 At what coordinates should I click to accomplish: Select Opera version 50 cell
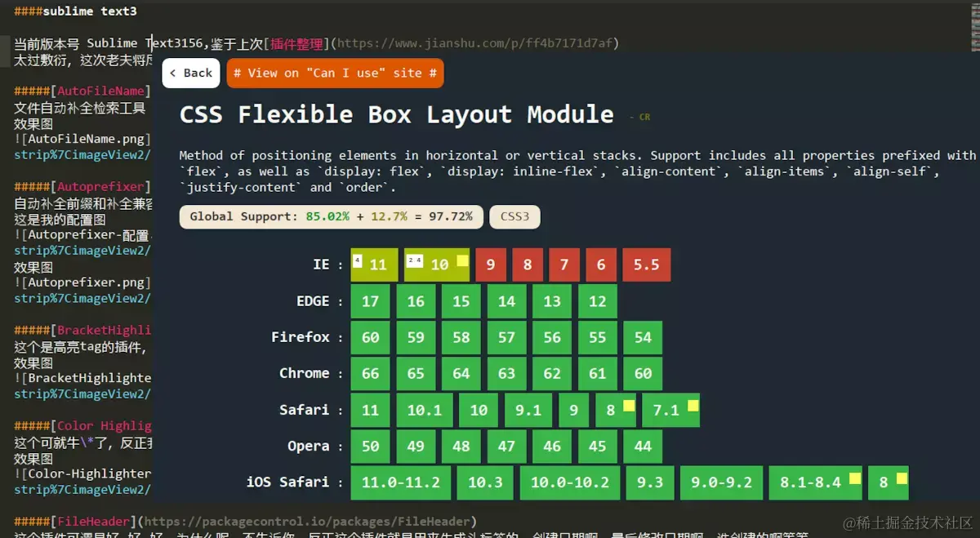pyautogui.click(x=371, y=447)
